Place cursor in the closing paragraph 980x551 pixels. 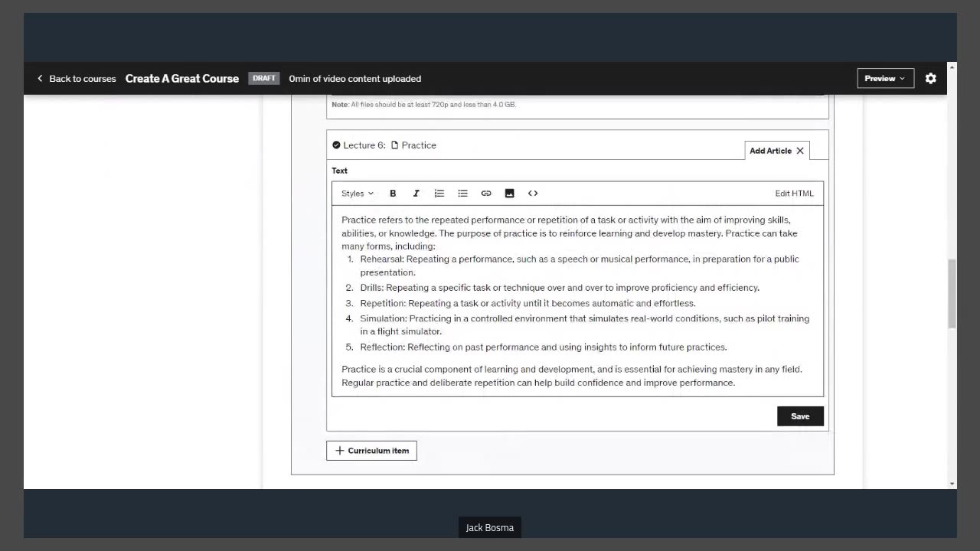(572, 376)
